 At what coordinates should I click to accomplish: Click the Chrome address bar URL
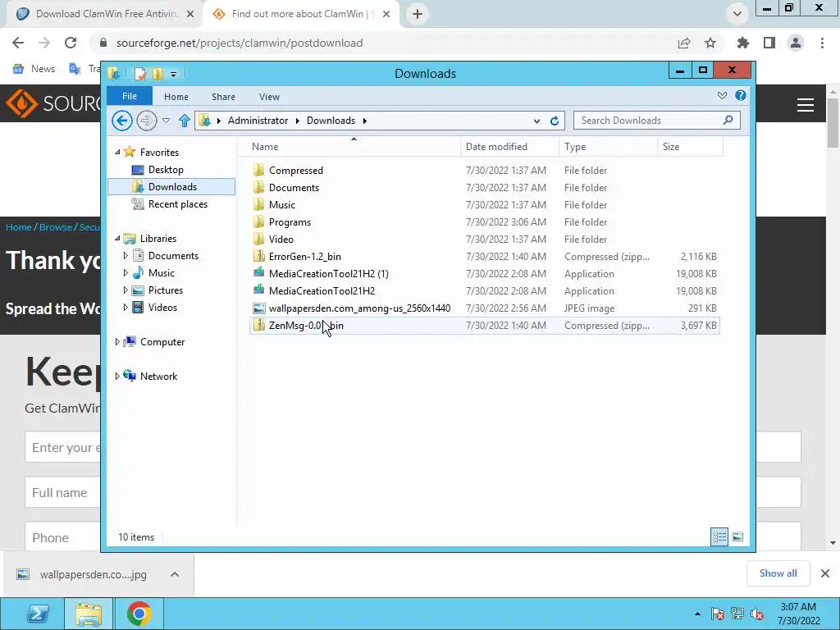tap(240, 43)
